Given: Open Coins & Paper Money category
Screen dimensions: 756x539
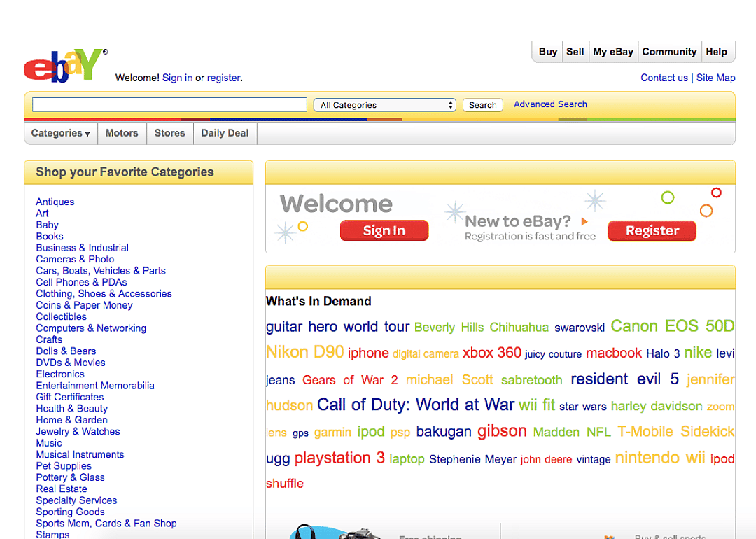Looking at the screenshot, I should (85, 305).
